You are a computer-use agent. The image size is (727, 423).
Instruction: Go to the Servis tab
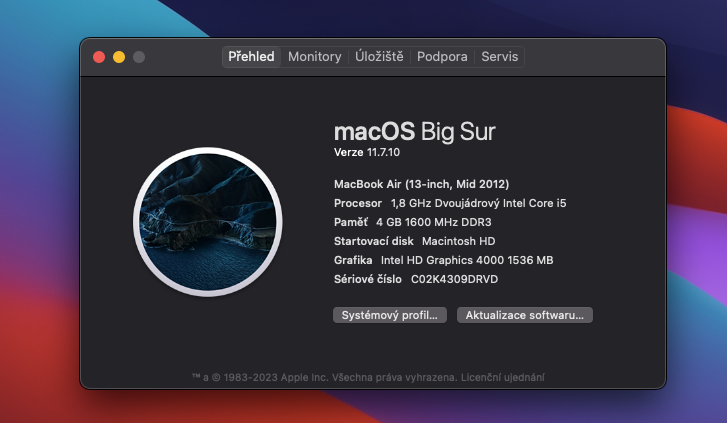pyautogui.click(x=499, y=57)
